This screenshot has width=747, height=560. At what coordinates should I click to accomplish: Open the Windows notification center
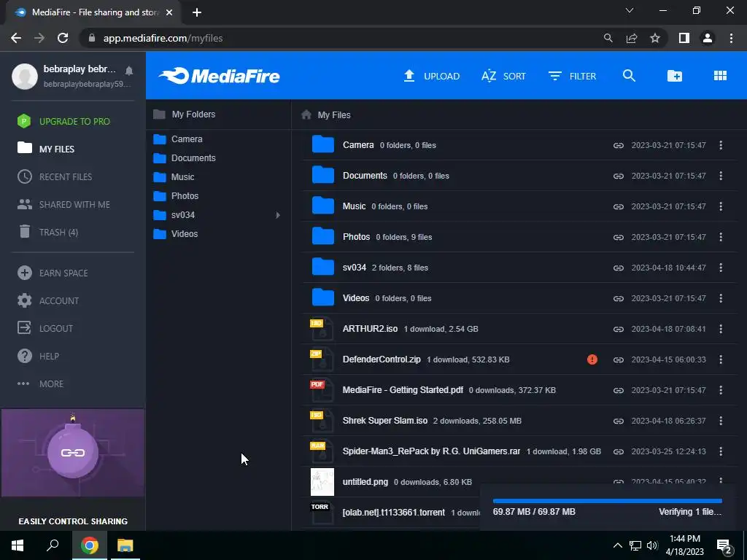(x=725, y=547)
